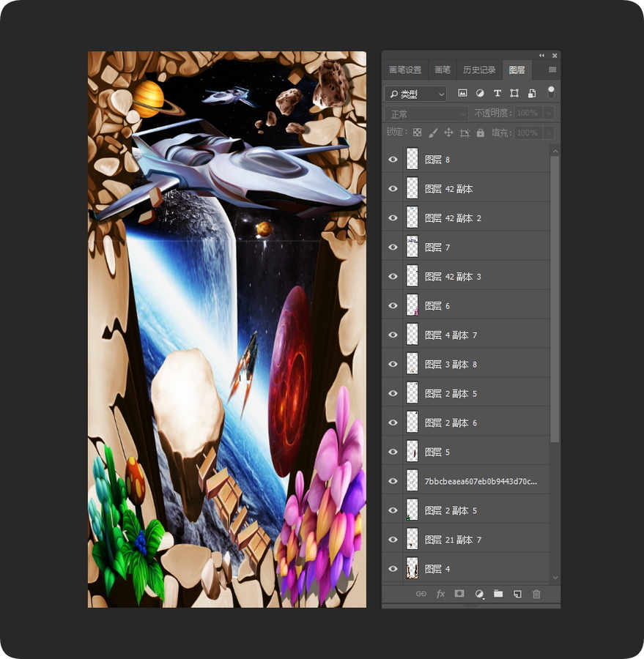Image resolution: width=644 pixels, height=659 pixels.
Task: Select the 图层 8 layer thumbnail
Action: click(x=412, y=160)
